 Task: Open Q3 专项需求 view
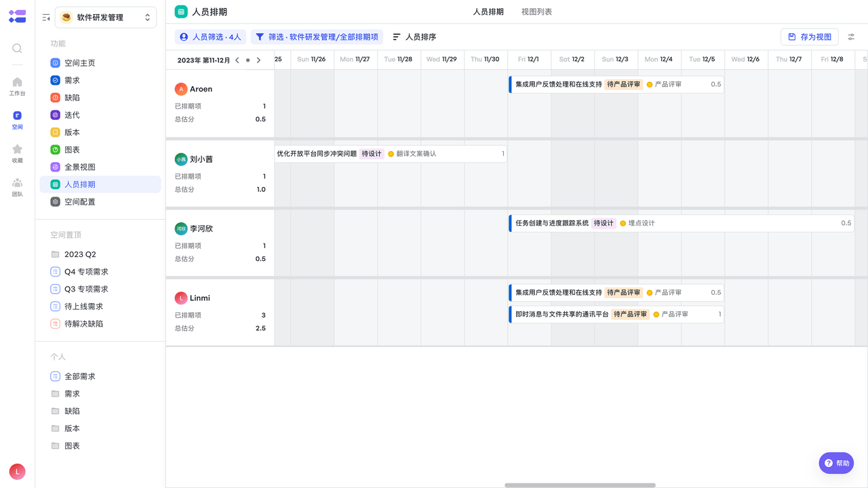(100, 289)
